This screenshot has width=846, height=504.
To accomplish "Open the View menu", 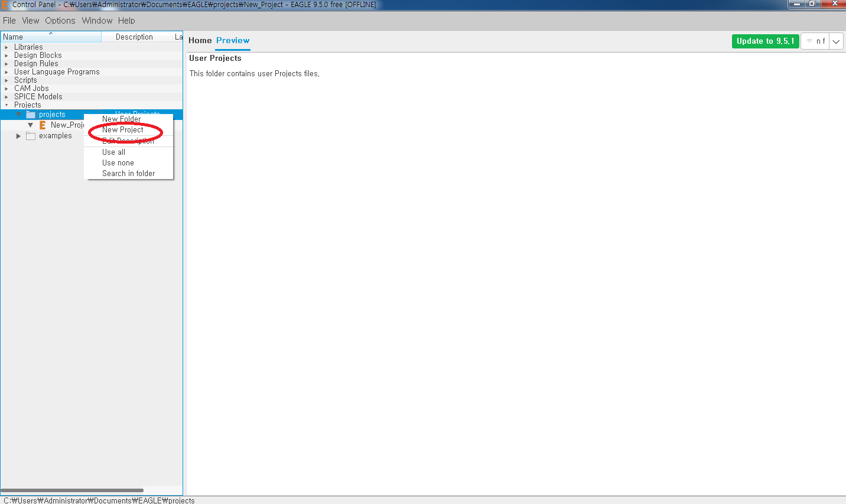I will pyautogui.click(x=31, y=21).
